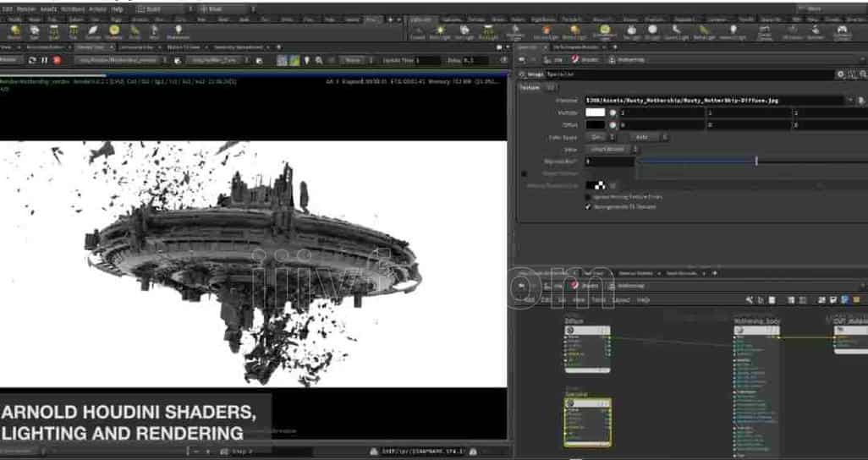The image size is (868, 460).
Task: Stop the render with the red button
Action: (57, 60)
